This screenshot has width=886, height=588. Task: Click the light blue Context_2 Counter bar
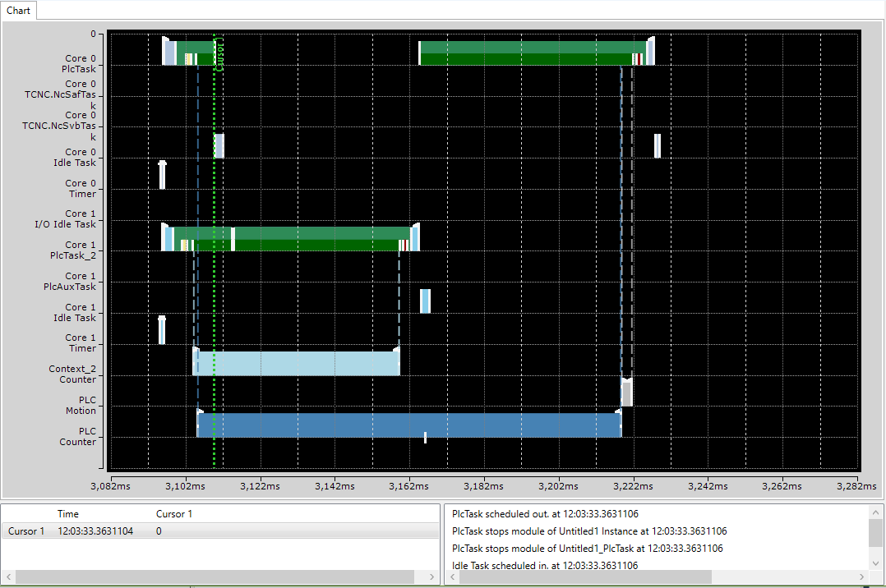(x=296, y=363)
